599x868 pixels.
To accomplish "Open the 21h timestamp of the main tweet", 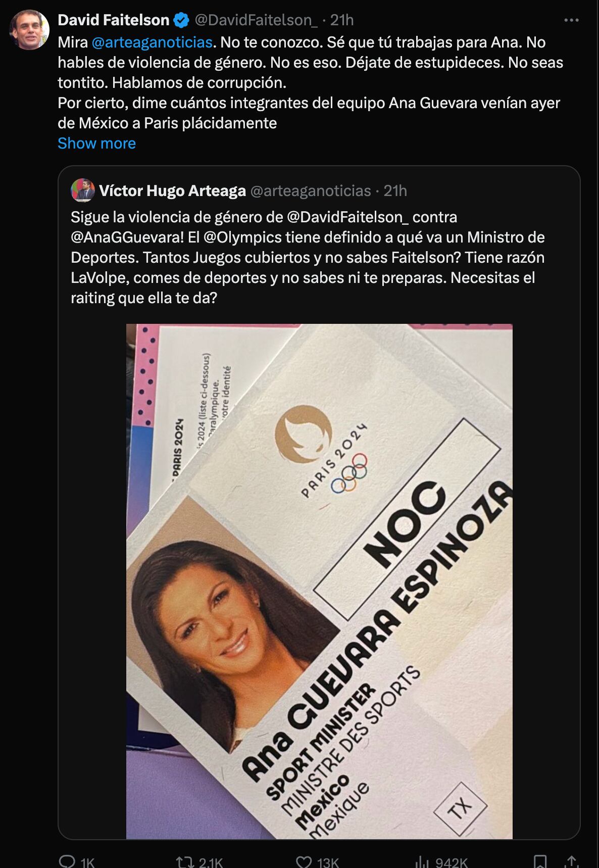I will click(x=342, y=20).
